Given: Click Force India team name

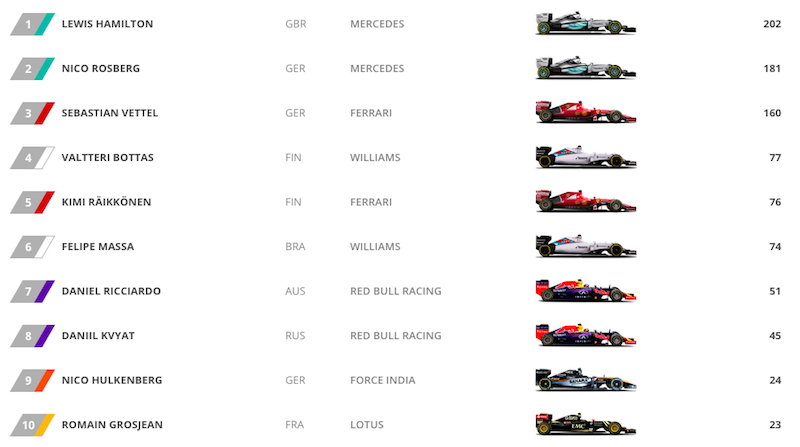Looking at the screenshot, I should tap(385, 380).
